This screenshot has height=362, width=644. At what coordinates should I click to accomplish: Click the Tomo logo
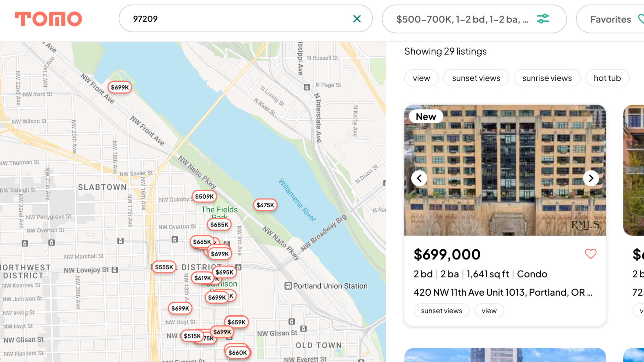48,19
